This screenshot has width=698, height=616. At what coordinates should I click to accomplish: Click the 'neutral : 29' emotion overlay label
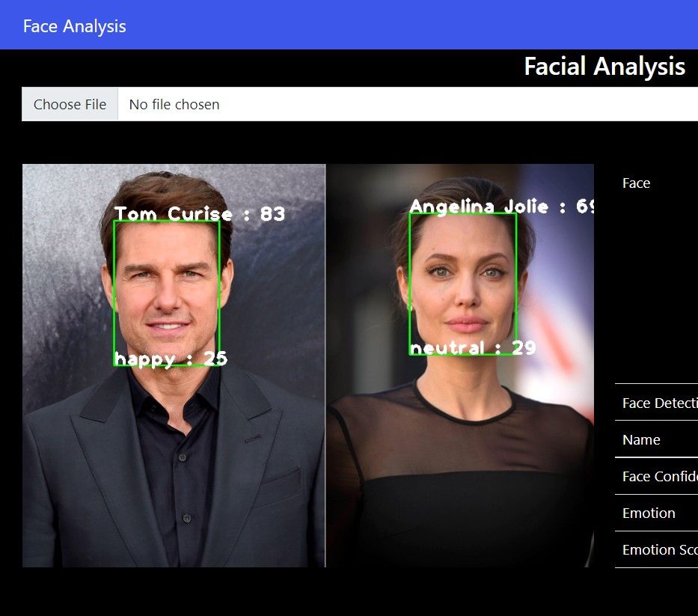coord(473,348)
